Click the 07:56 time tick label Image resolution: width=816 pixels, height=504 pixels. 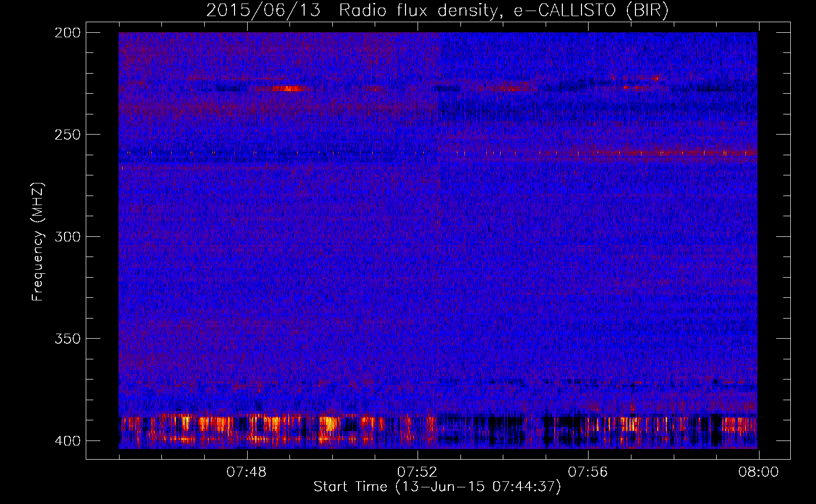coord(588,472)
